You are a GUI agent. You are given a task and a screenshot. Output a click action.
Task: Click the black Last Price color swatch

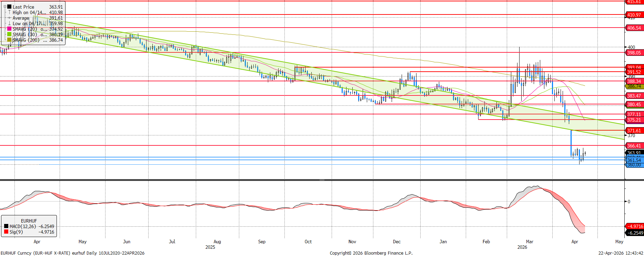click(9, 7)
